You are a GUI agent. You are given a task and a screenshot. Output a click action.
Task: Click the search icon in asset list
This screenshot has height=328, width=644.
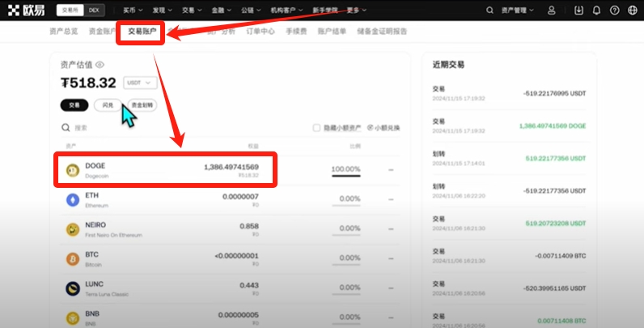tap(66, 128)
